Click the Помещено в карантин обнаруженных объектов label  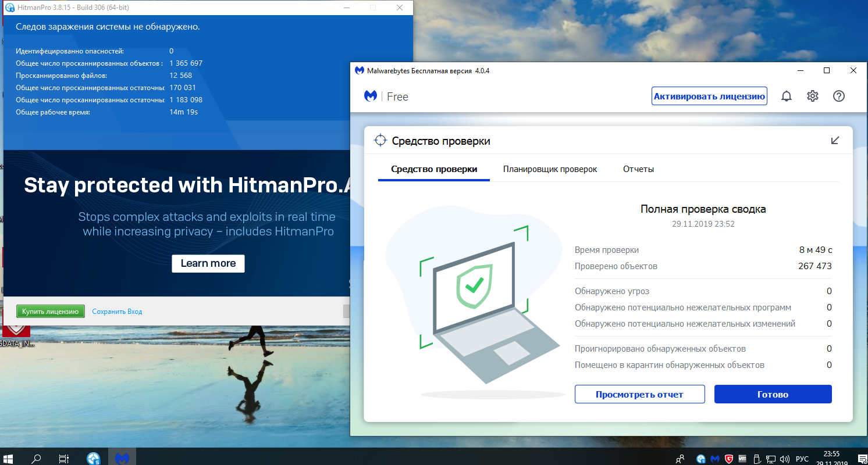[670, 365]
